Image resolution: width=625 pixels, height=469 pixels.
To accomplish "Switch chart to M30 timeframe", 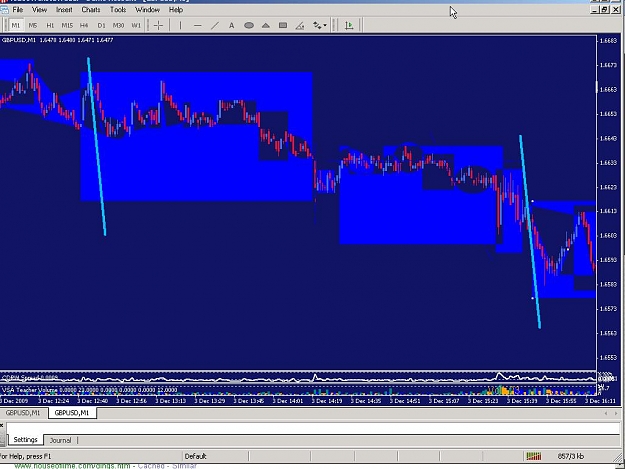I will (118, 26).
